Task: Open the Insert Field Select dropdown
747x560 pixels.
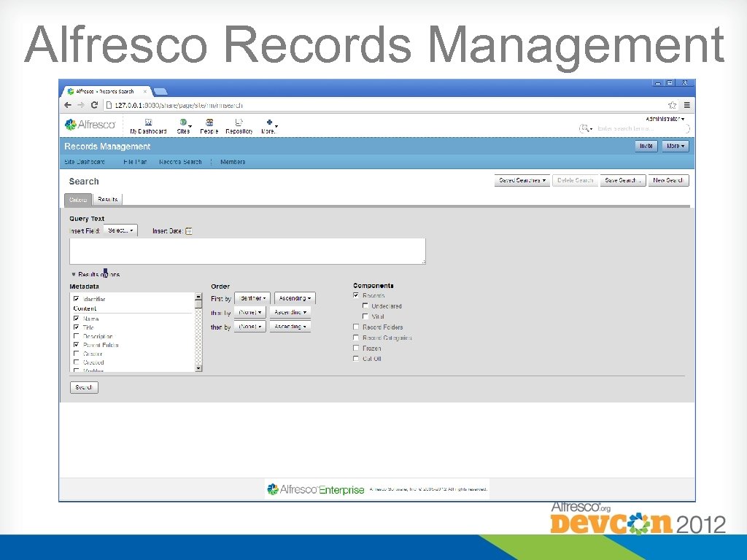Action: (x=120, y=230)
